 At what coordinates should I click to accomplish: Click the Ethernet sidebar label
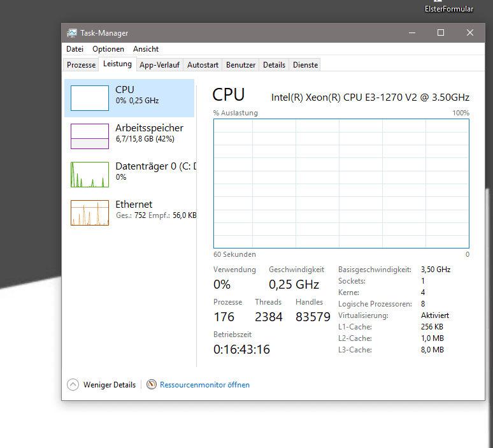(x=134, y=205)
